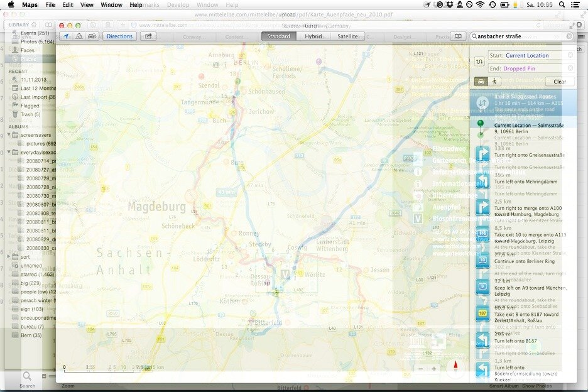The image size is (588, 392).
Task: Click the ansbacher straße search field
Action: pos(522,36)
